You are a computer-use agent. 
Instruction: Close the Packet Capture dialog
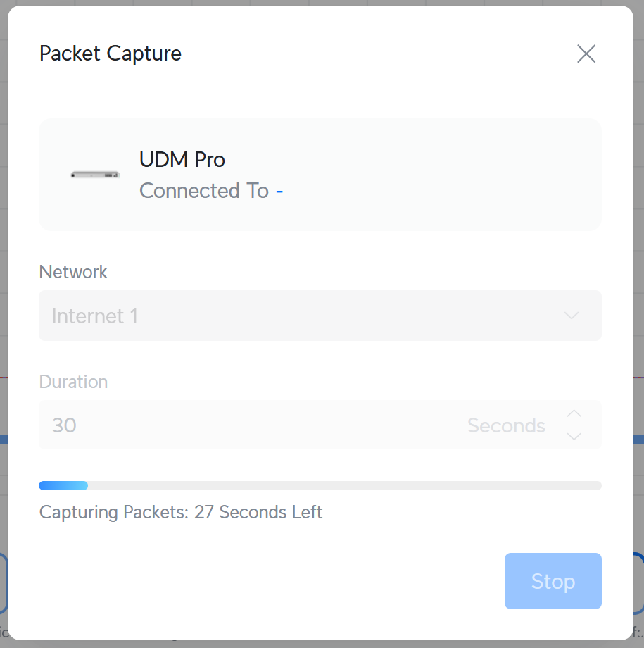point(586,54)
